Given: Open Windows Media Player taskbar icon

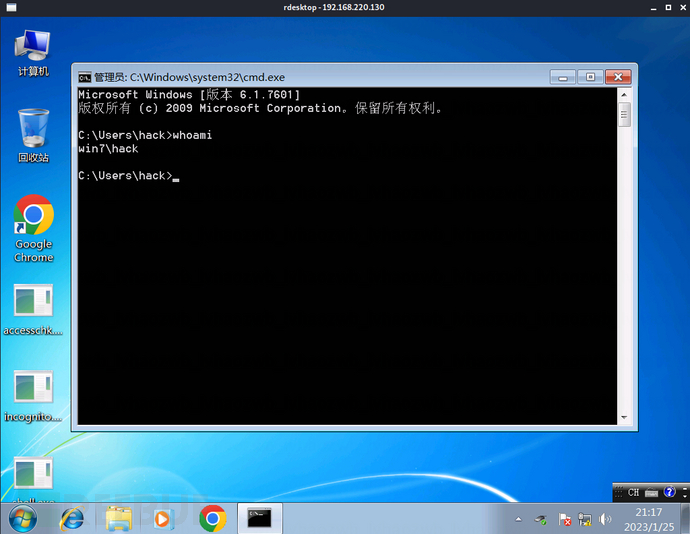Looking at the screenshot, I should tap(163, 519).
